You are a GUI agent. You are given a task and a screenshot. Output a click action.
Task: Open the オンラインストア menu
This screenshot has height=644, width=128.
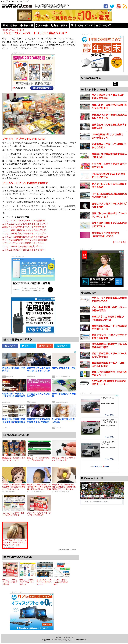pyautogui.click(x=82, y=25)
